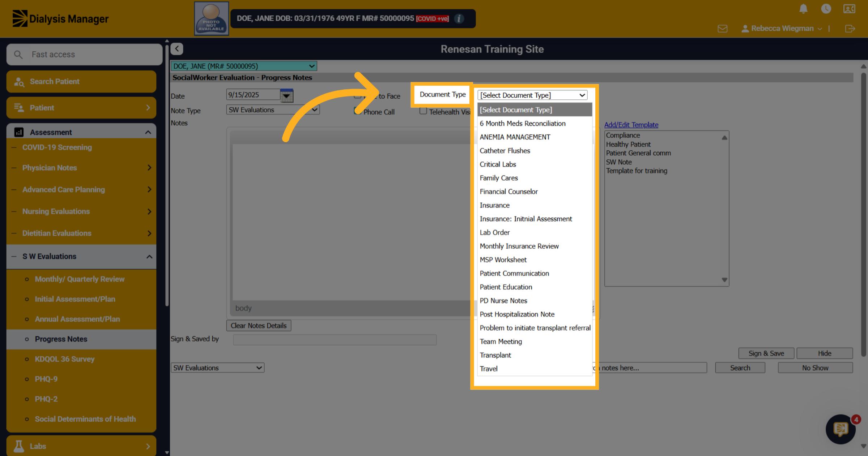Open the clock history icon
This screenshot has width=868, height=456.
click(826, 9)
